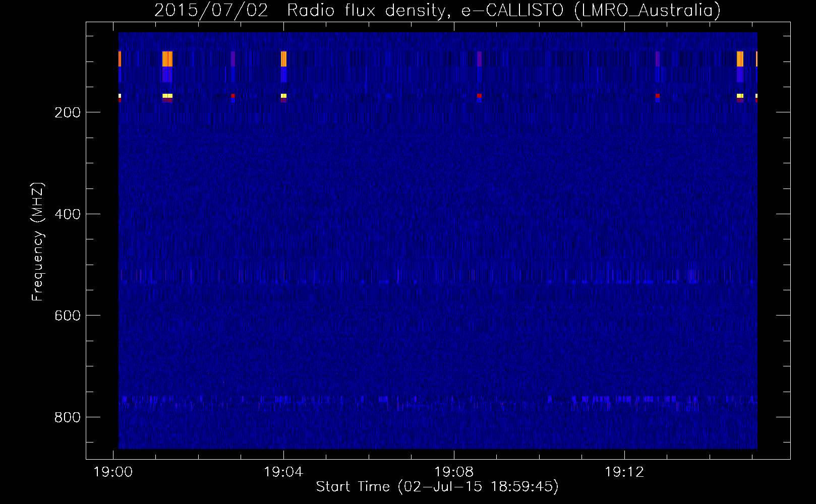This screenshot has width=816, height=504.
Task: Click the '800' frequency tick label
Action: point(68,417)
